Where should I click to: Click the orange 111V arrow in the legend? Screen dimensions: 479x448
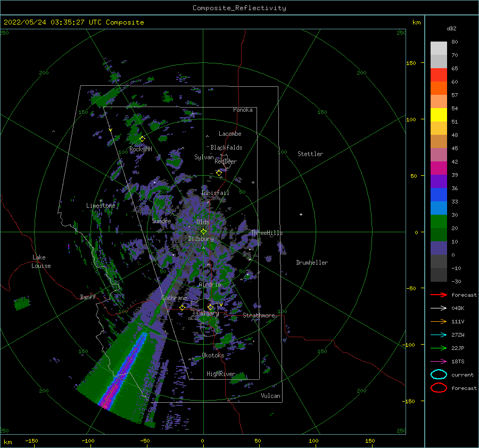[439, 321]
